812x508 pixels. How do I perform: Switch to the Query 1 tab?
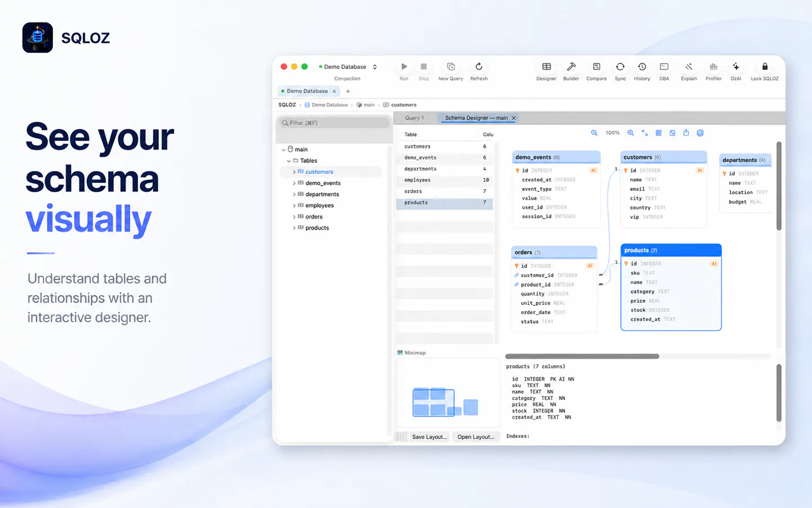point(414,118)
